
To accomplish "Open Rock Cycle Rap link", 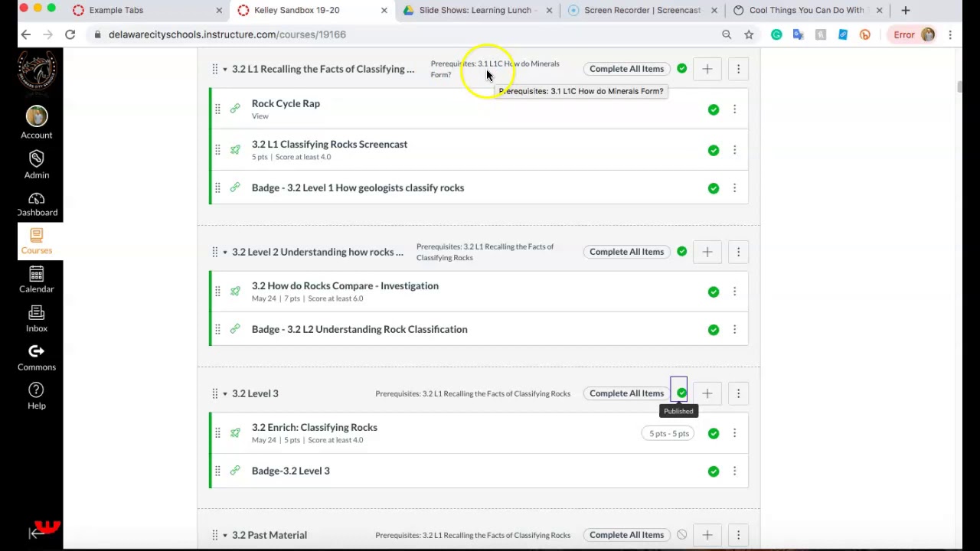I will click(x=286, y=103).
